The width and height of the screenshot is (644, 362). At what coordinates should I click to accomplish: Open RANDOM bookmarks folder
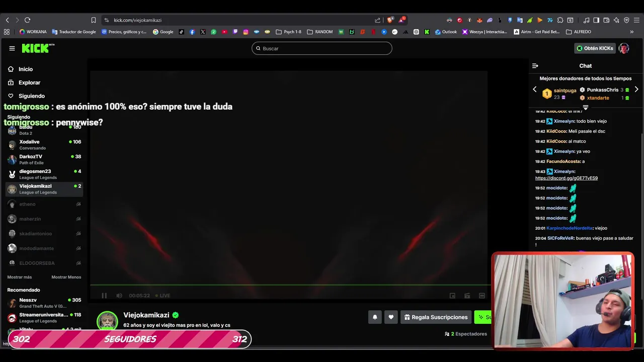[x=320, y=32]
